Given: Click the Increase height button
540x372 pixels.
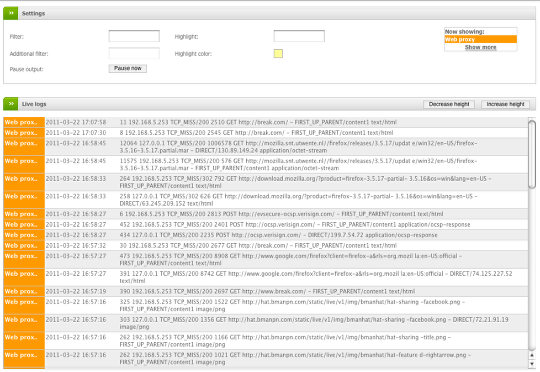Looking at the screenshot, I should click(x=505, y=104).
